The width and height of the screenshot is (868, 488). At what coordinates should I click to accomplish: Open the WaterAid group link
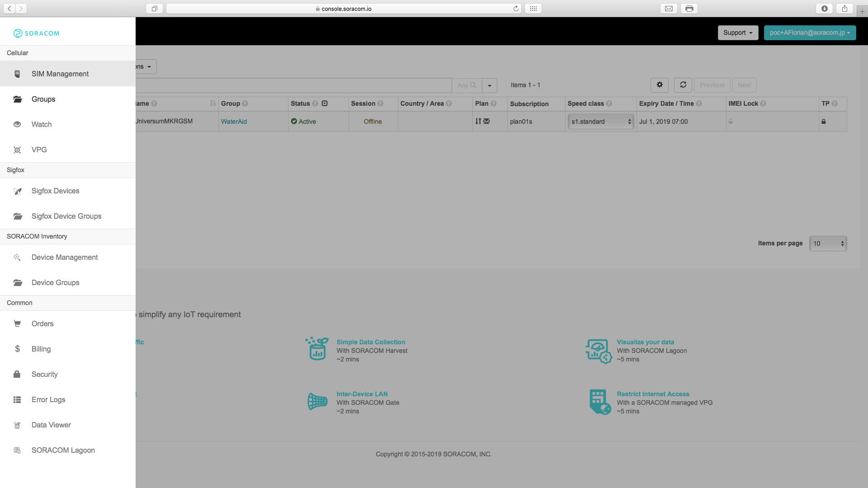(234, 122)
